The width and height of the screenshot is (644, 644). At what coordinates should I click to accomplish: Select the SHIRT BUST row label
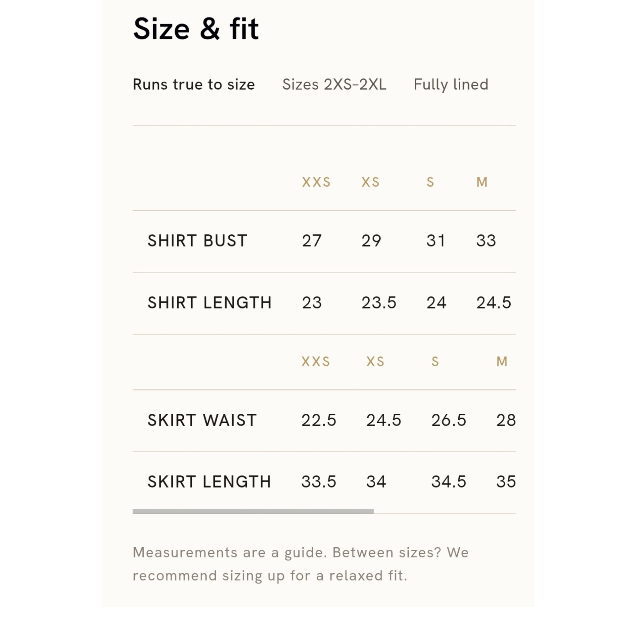pyautogui.click(x=197, y=241)
